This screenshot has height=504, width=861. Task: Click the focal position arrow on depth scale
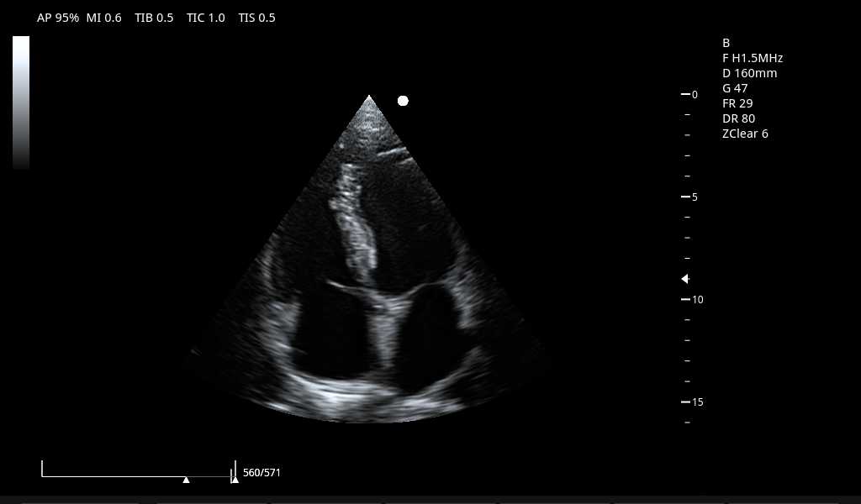[685, 279]
